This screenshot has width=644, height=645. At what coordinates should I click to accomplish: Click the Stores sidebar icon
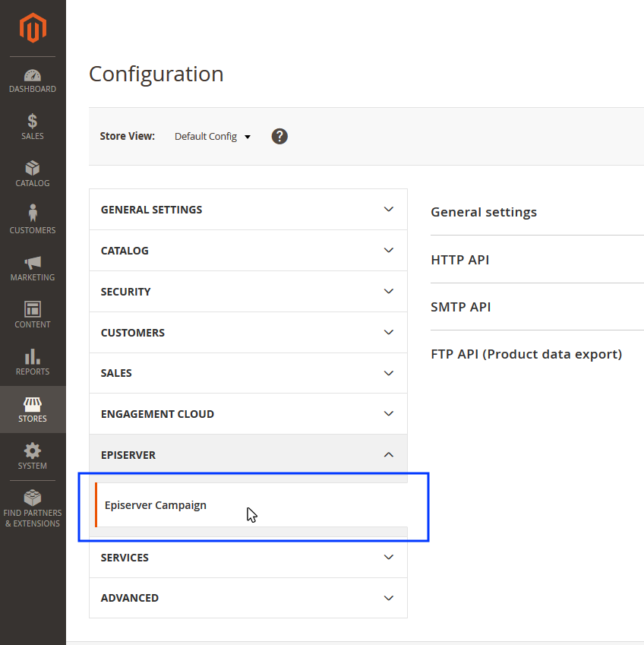click(x=33, y=409)
